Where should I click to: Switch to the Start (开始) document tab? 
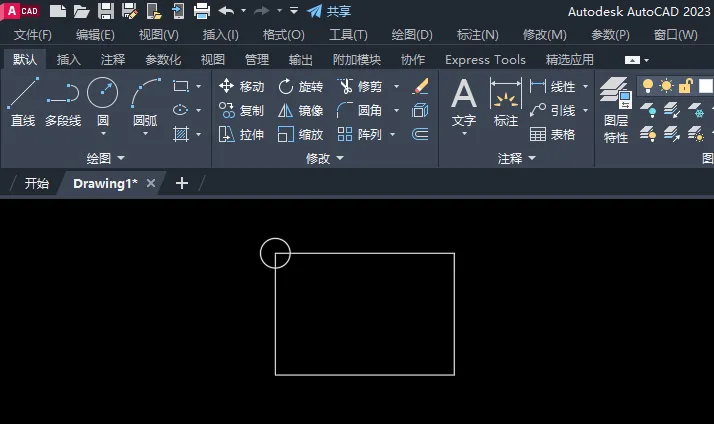(36, 183)
